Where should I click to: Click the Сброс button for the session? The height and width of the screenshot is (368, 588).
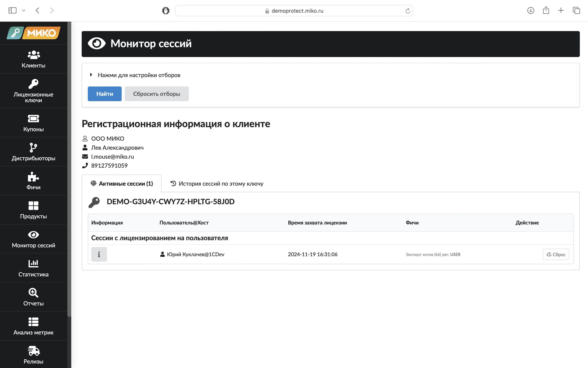click(x=556, y=254)
